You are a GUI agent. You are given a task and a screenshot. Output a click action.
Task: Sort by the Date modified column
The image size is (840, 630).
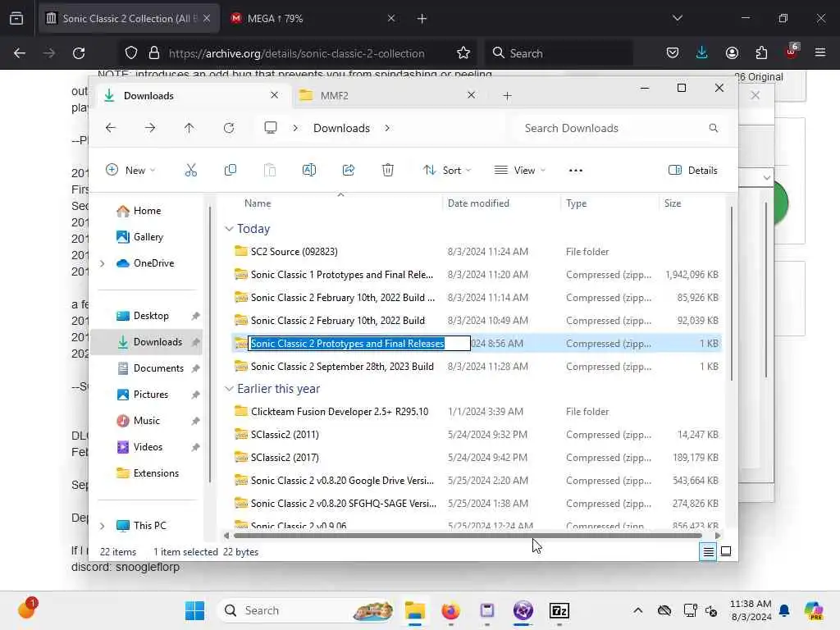478,203
